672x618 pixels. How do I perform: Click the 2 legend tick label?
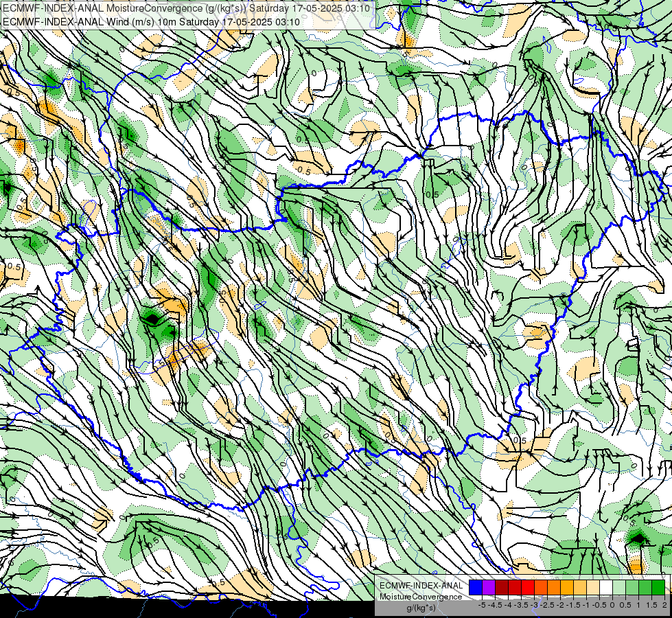click(664, 605)
